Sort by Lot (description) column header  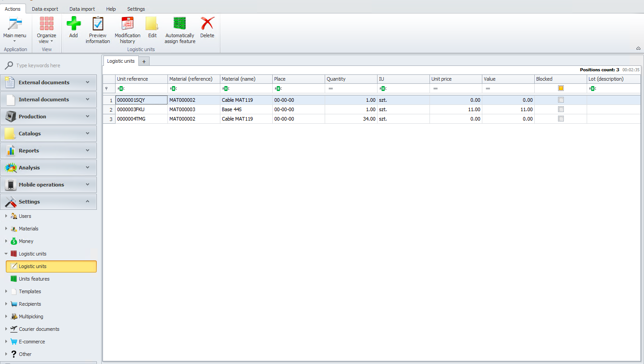(x=614, y=79)
